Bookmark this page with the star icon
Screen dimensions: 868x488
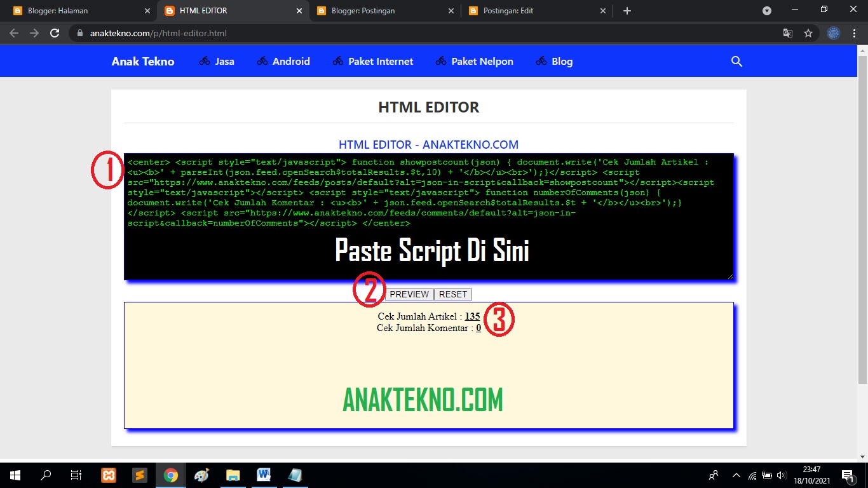[808, 33]
